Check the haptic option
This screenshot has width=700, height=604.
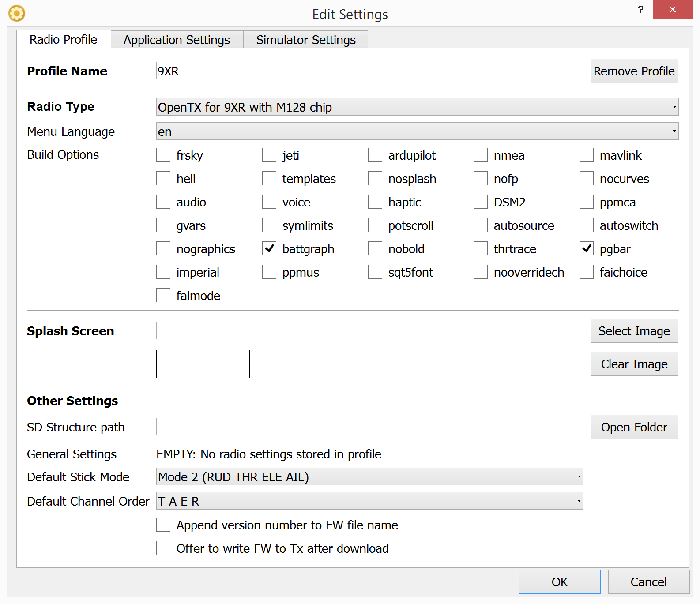[x=375, y=202]
